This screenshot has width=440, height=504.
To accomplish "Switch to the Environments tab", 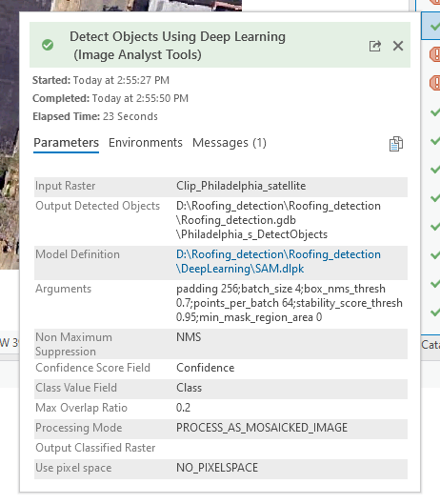I will click(146, 142).
